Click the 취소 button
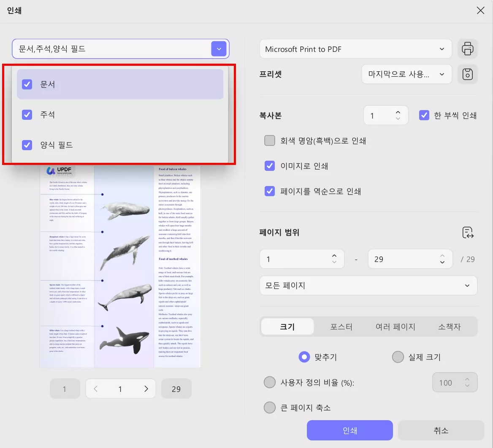The height and width of the screenshot is (448, 493). click(441, 430)
